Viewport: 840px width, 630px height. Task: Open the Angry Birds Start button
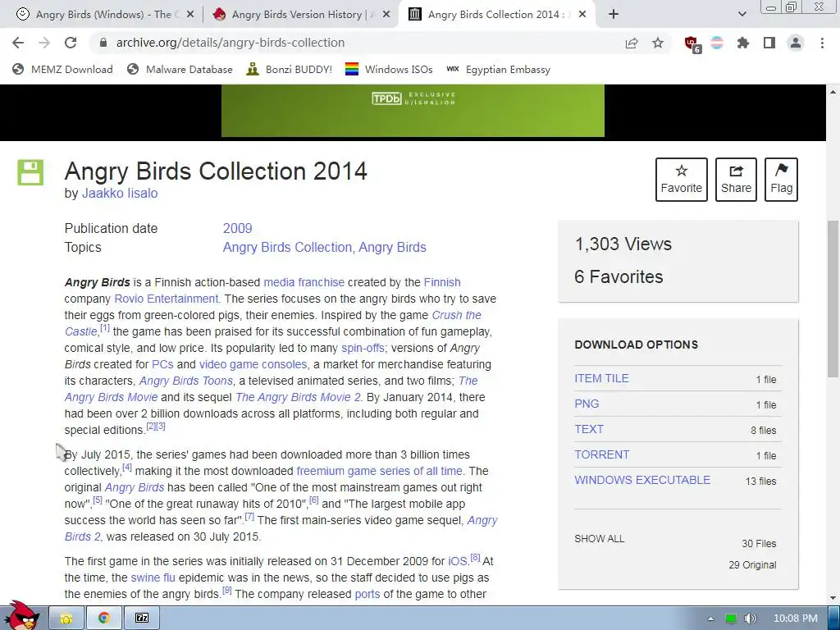click(21, 616)
